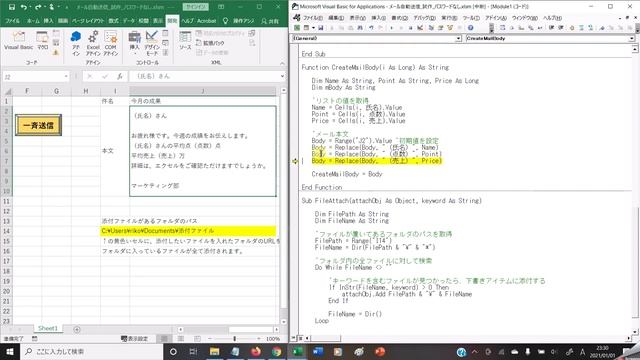
Task: Open COM Add-ins dialog
Action: (111, 43)
